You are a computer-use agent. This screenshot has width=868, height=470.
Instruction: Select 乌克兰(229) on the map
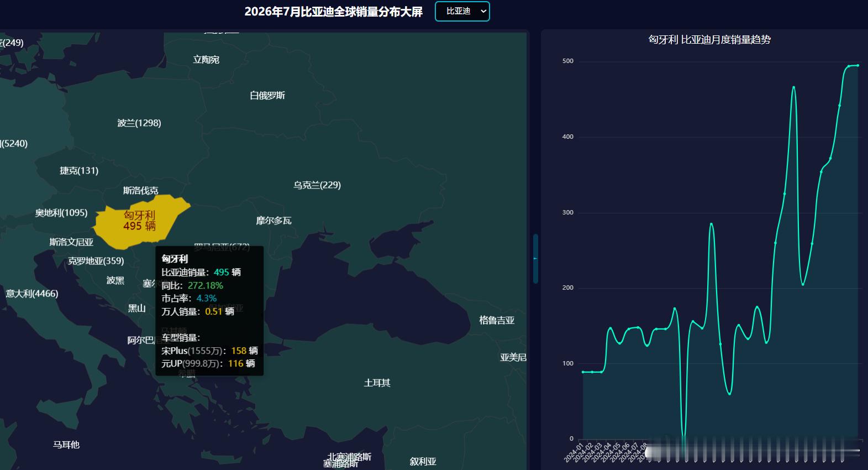[x=317, y=185]
